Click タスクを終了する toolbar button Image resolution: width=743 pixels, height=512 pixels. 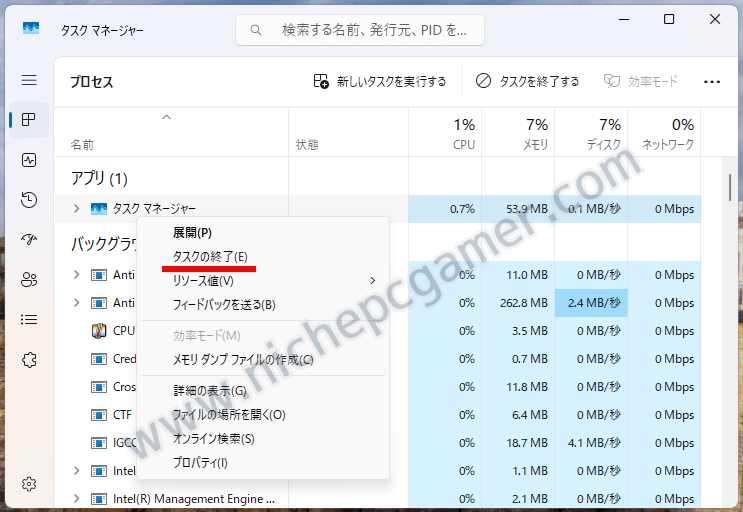pyautogui.click(x=527, y=82)
